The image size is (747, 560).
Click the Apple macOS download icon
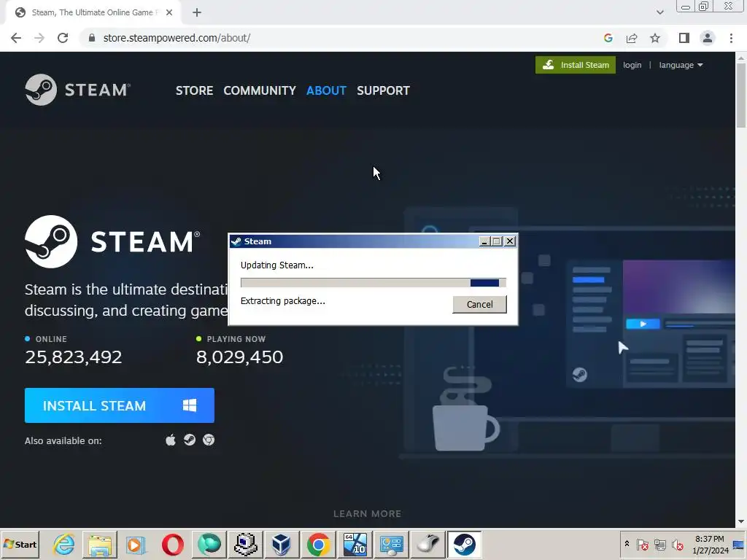(x=171, y=440)
